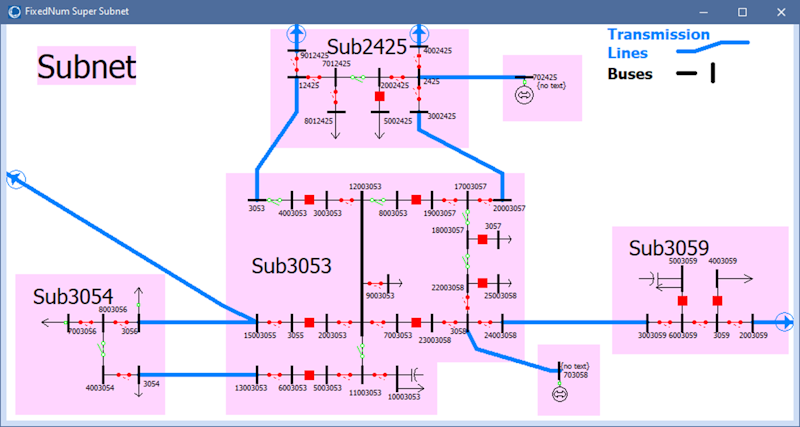
Task: Toggle the green switch above bus 11003053
Action: tap(361, 350)
